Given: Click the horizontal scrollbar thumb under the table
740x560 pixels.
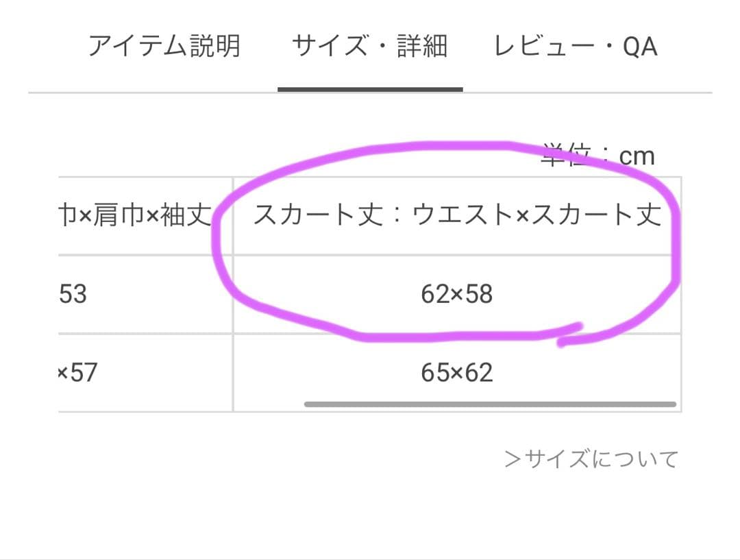Looking at the screenshot, I should 490,404.
